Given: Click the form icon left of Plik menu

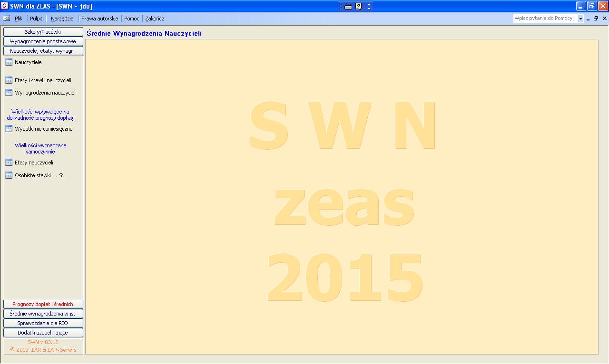Looking at the screenshot, I should click(7, 19).
